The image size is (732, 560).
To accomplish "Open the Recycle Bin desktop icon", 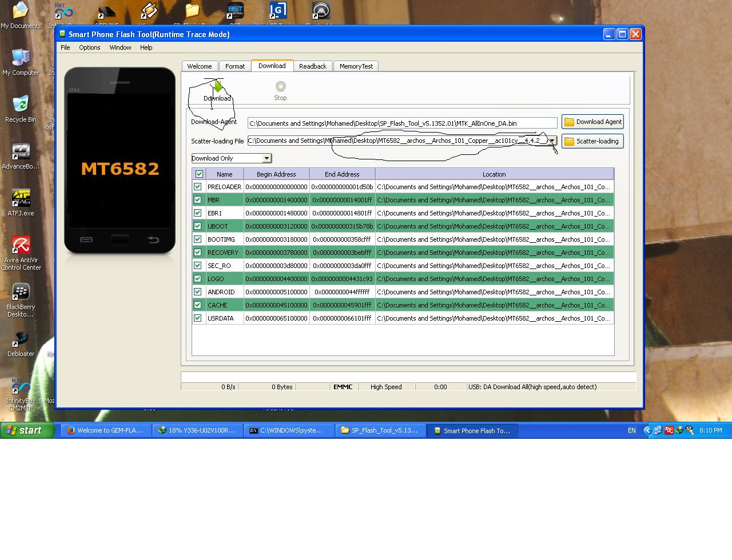I will [x=21, y=105].
